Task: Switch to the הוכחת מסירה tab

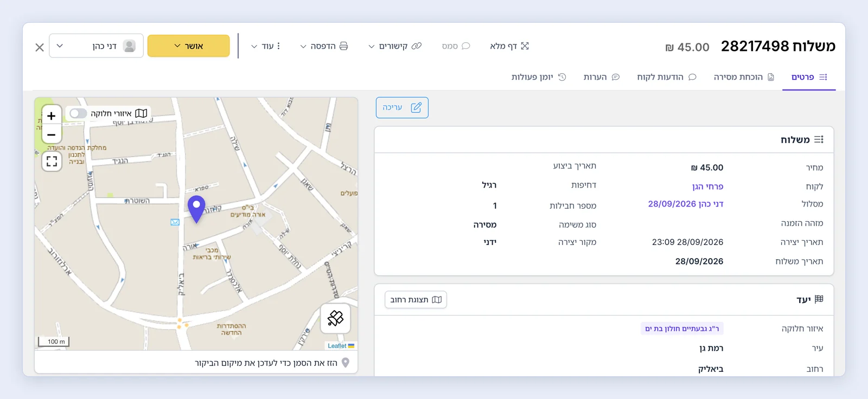Action: (x=744, y=77)
